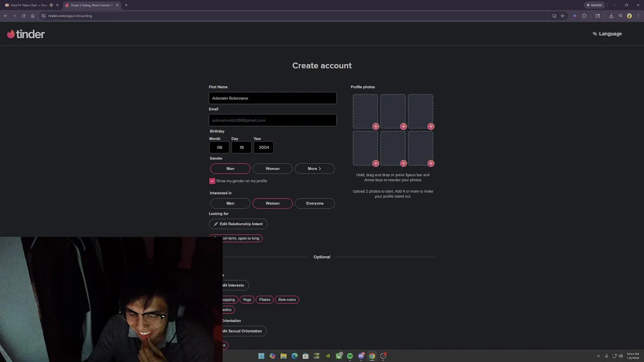
Task: Switch to the Tinder browser tab
Action: (x=92, y=5)
